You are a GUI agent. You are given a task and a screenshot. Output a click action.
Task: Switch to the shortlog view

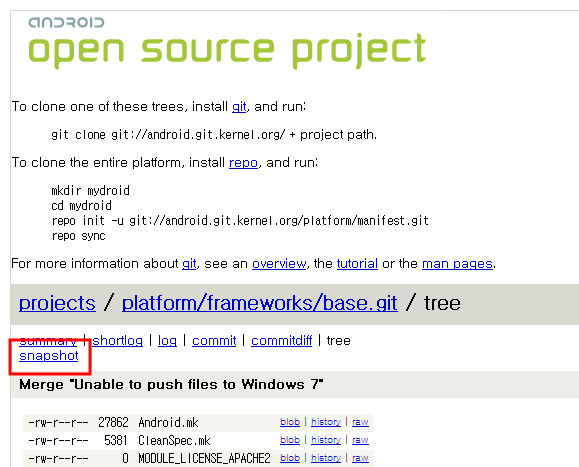tap(117, 340)
